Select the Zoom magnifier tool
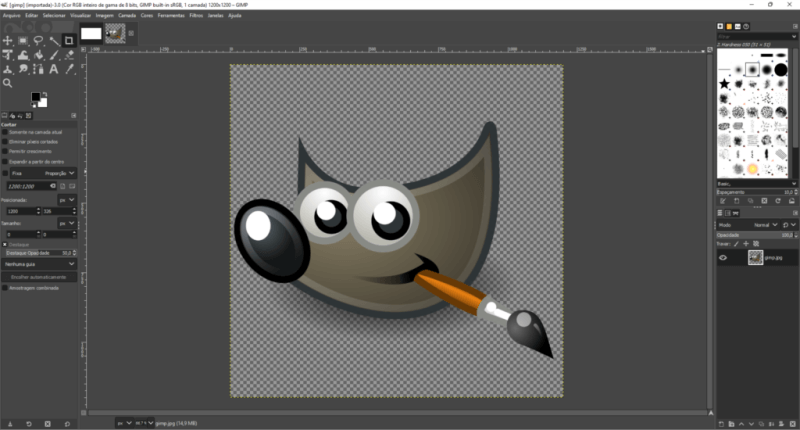This screenshot has width=800, height=430. click(x=8, y=83)
